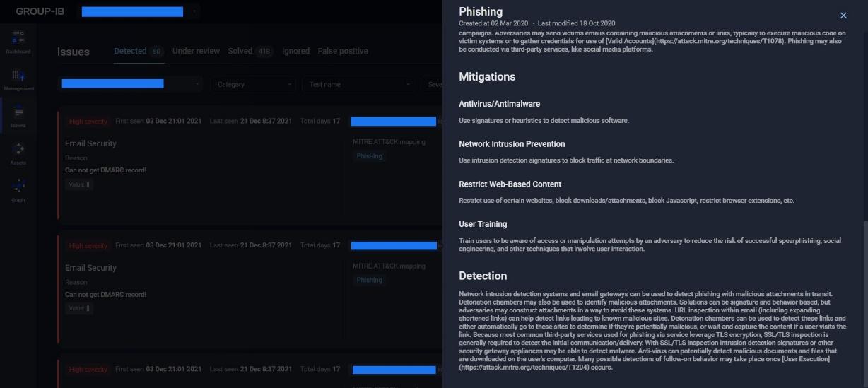The width and height of the screenshot is (868, 388).
Task: Go to Management in the sidebar
Action: pos(18,78)
